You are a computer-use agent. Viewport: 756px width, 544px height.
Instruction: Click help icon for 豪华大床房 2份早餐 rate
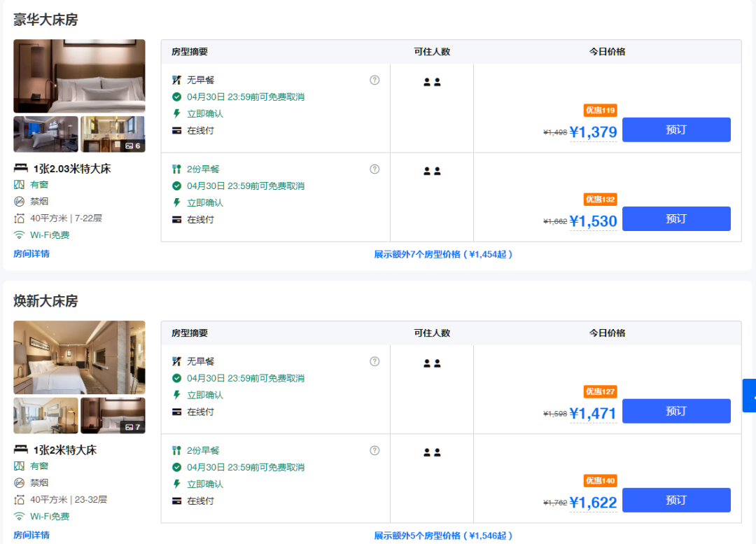[374, 169]
